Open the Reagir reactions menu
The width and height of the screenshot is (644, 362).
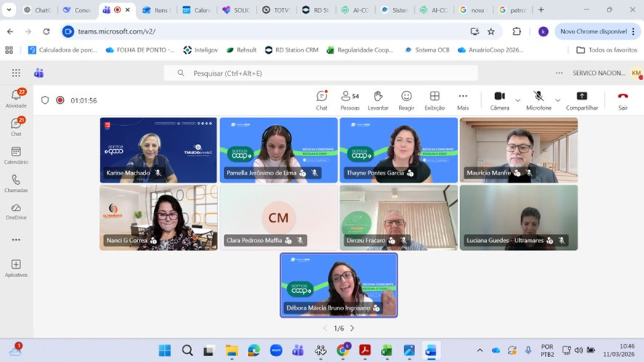point(406,100)
